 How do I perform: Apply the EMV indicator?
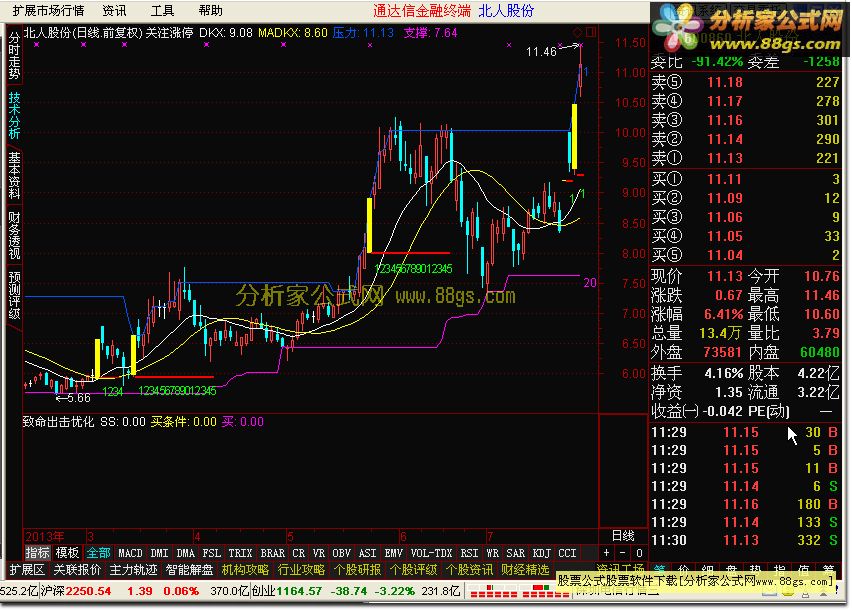pos(393,553)
